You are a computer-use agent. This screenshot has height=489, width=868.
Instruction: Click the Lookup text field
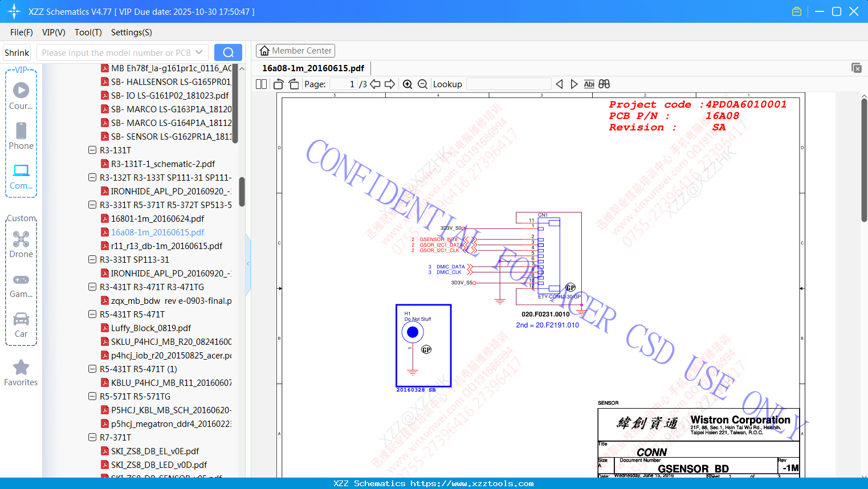(x=508, y=84)
